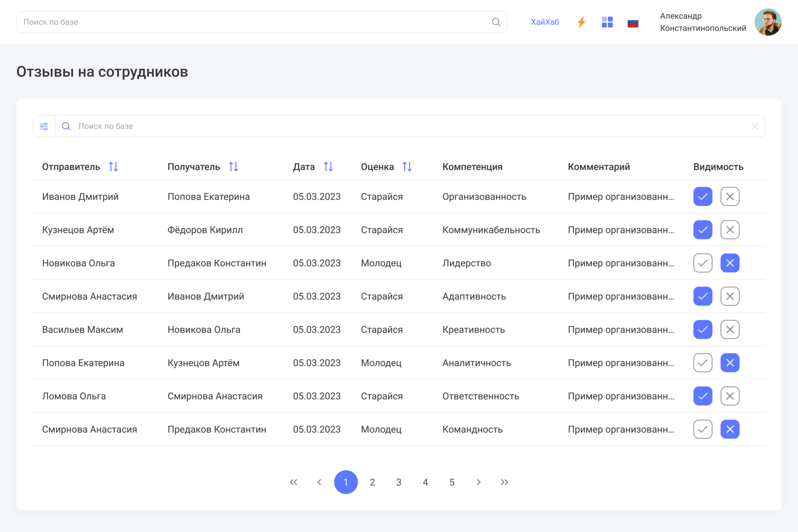Screen dimensions: 798x532
Task: Click the Получатель column header
Action: tap(194, 167)
